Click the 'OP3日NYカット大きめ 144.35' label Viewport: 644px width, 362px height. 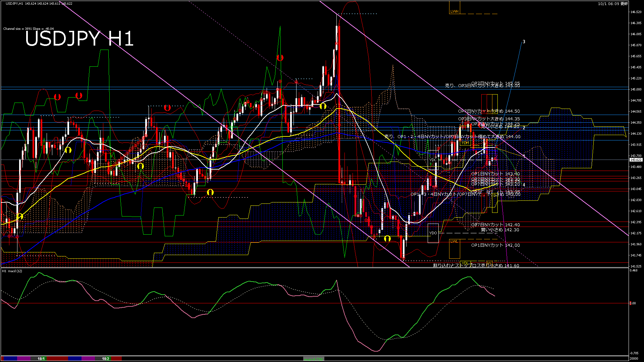click(489, 119)
